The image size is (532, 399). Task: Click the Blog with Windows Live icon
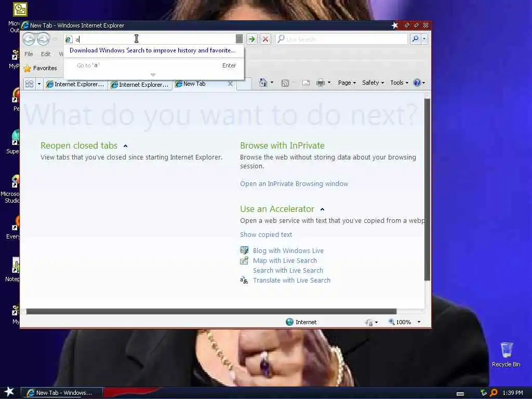tap(244, 250)
